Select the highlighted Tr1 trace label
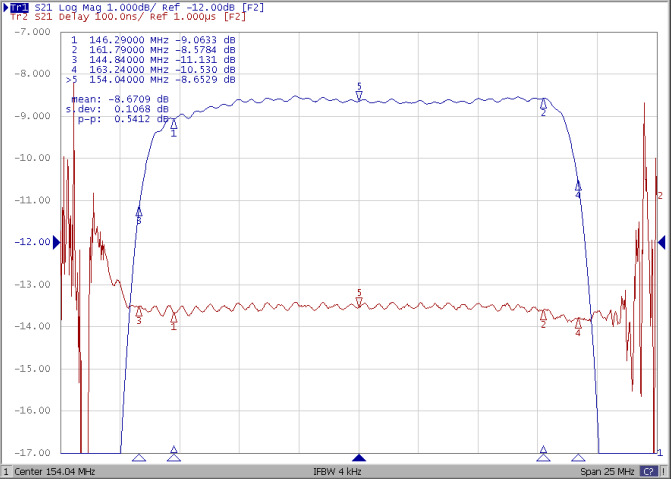Screen dimensions: 671x479 click(x=19, y=6)
